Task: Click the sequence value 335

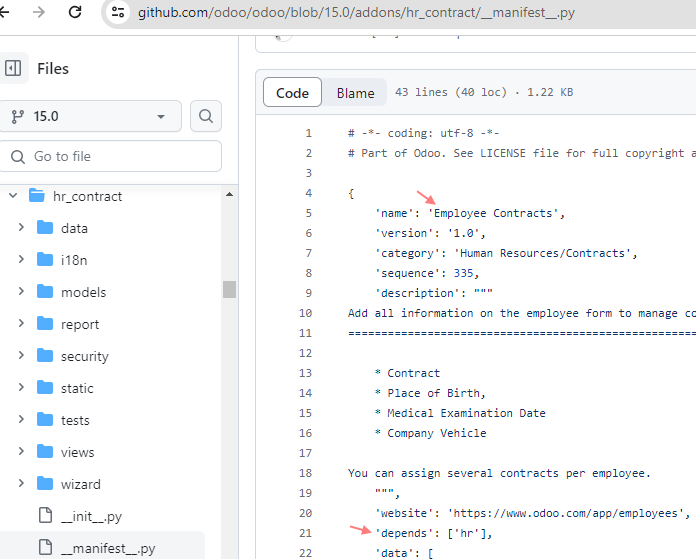Action: (463, 273)
